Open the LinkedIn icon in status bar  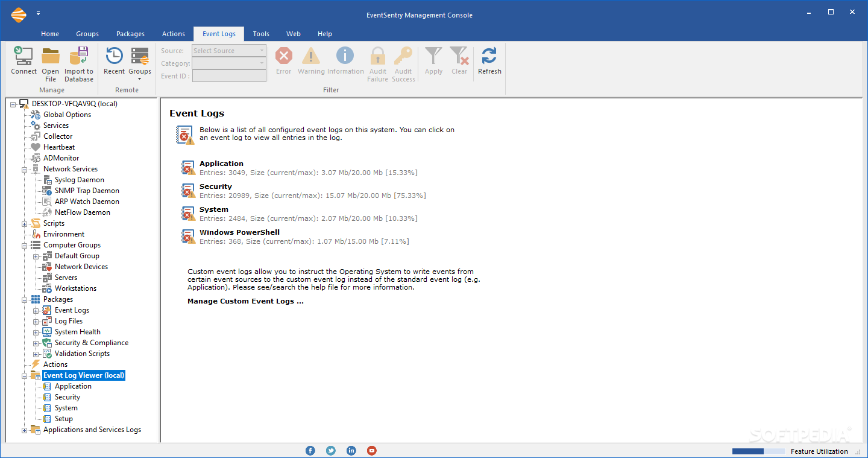tap(351, 451)
